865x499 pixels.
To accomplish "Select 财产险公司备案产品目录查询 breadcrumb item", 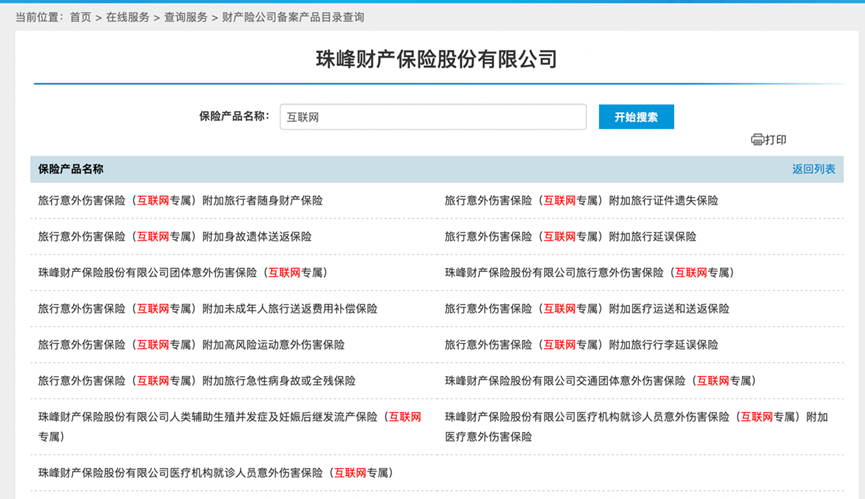I will click(x=293, y=18).
